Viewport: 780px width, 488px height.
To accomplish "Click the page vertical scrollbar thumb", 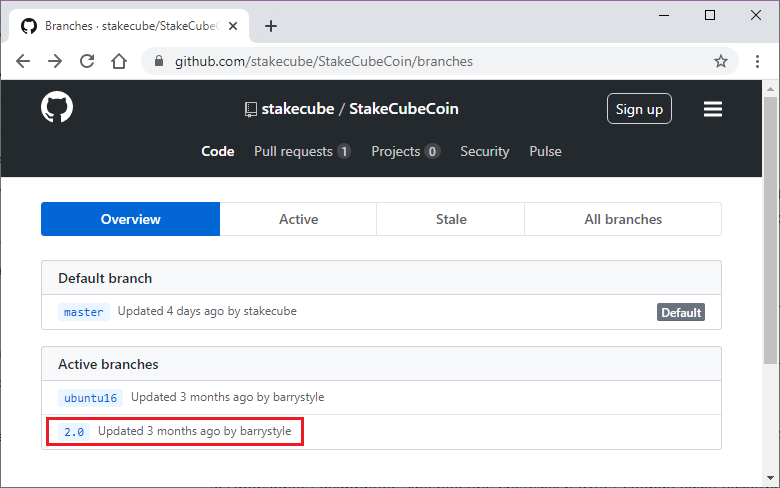I will pyautogui.click(x=770, y=230).
